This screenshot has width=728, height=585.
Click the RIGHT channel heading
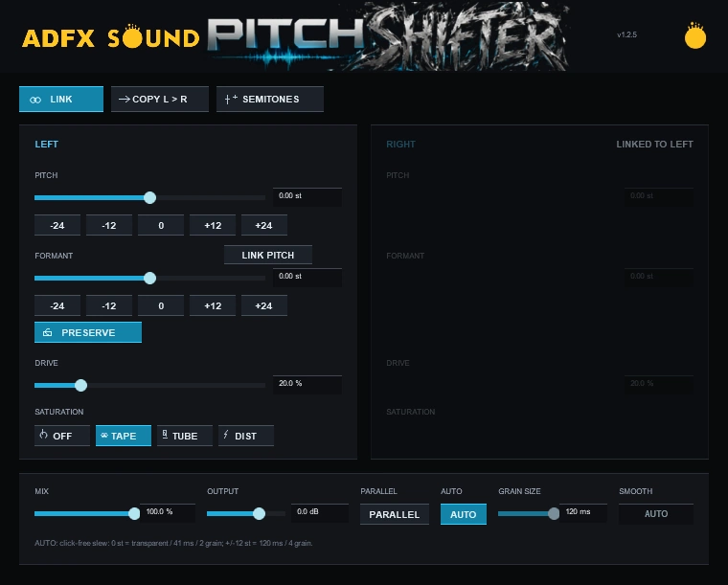(400, 145)
